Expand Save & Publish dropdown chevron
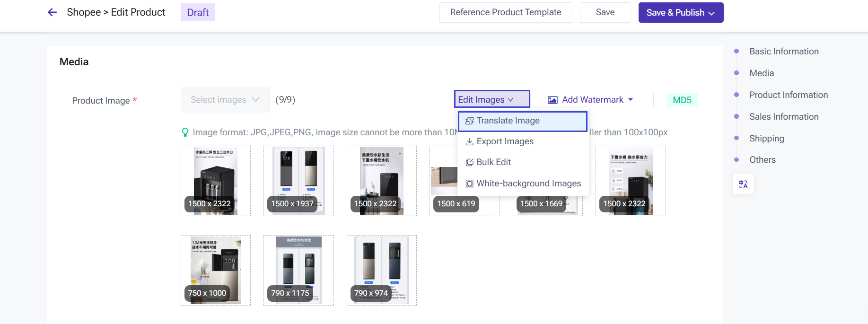The image size is (868, 324). [711, 13]
